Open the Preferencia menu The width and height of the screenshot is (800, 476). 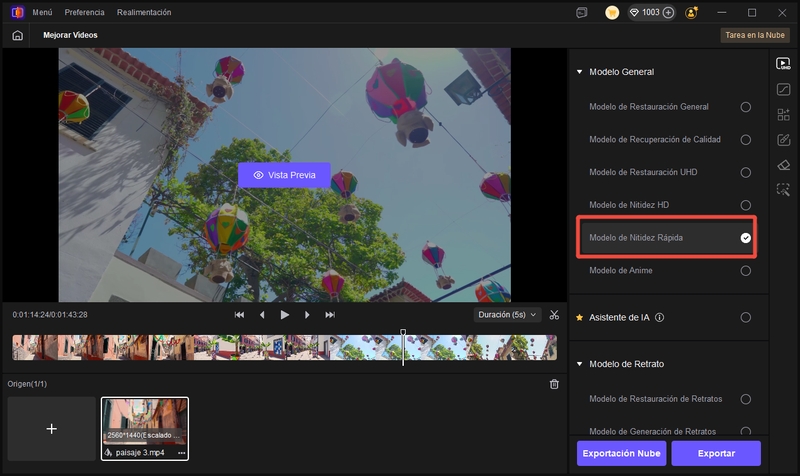[x=84, y=13]
